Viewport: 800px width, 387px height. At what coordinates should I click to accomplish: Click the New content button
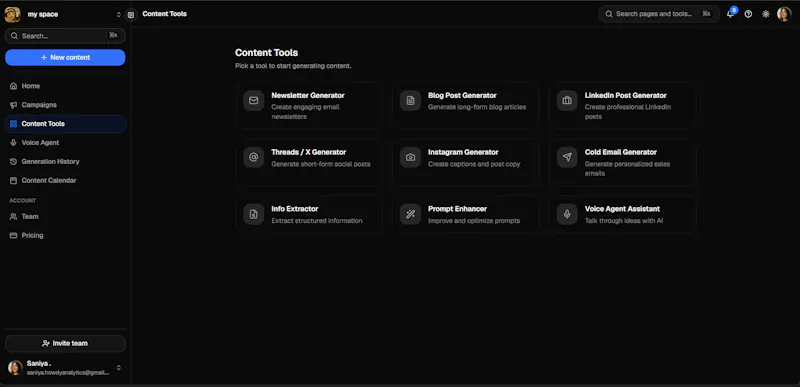pyautogui.click(x=65, y=58)
